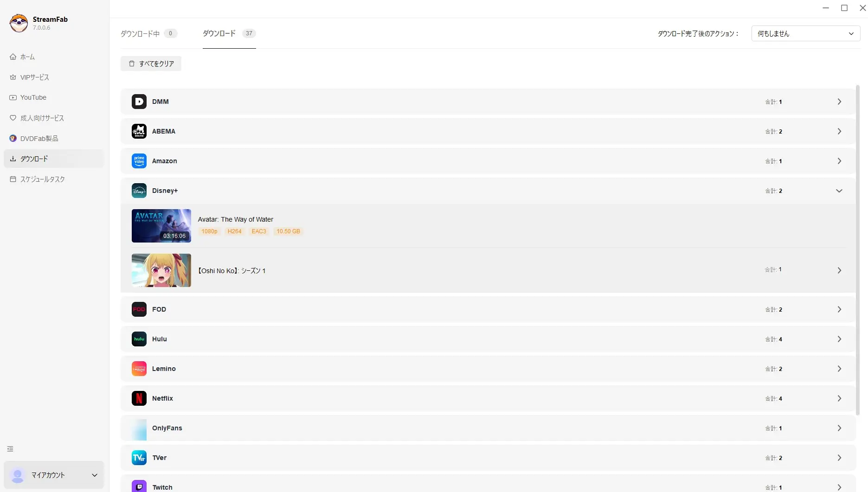The width and height of the screenshot is (868, 492).
Task: Click the My Account avatar icon
Action: tap(18, 475)
